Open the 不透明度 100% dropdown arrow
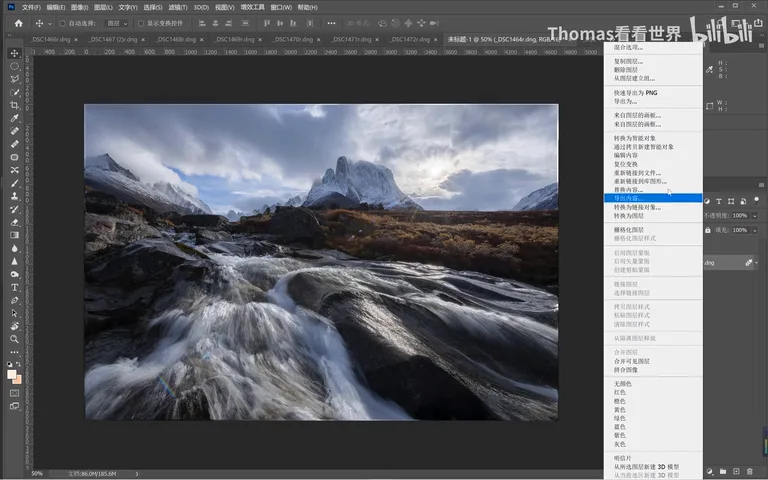768x480 pixels. (x=755, y=216)
